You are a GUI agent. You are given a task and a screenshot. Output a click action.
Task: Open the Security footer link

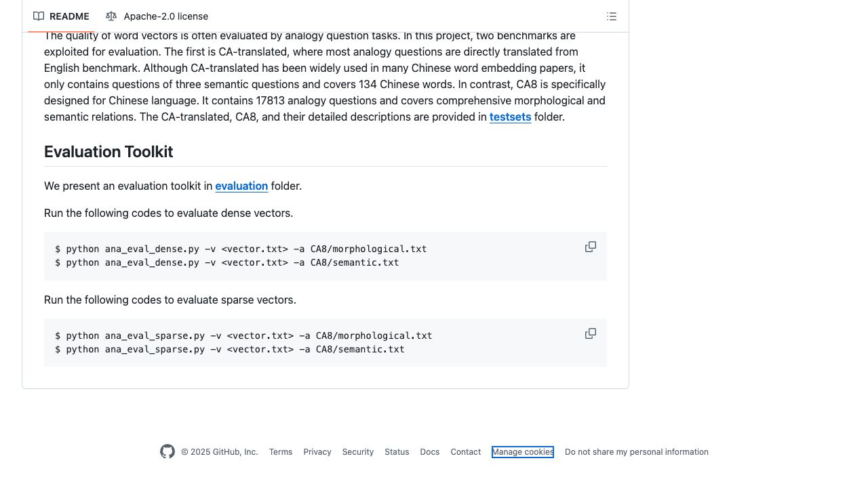coord(357,452)
